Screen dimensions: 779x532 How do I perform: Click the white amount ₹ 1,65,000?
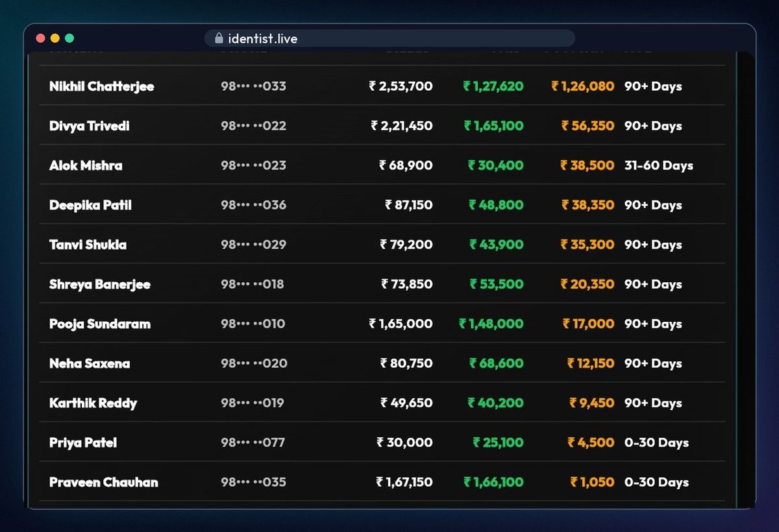[401, 324]
